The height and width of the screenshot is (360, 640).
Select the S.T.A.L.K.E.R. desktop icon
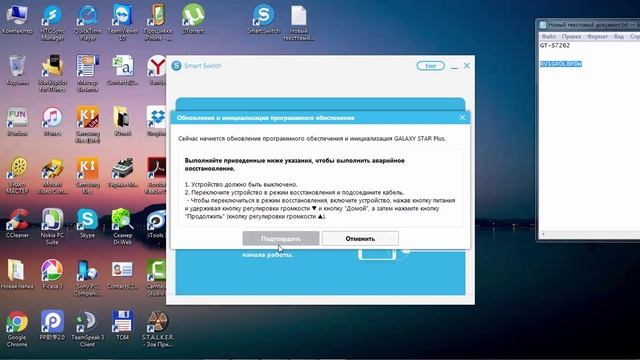pyautogui.click(x=158, y=329)
